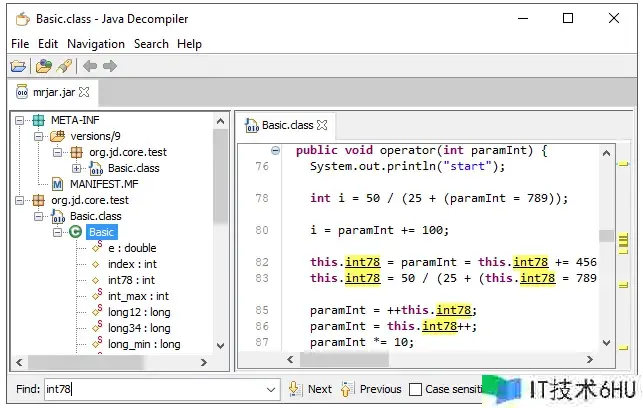Click the Search toolbar icon
Image resolution: width=643 pixels, height=408 pixels.
pos(64,66)
